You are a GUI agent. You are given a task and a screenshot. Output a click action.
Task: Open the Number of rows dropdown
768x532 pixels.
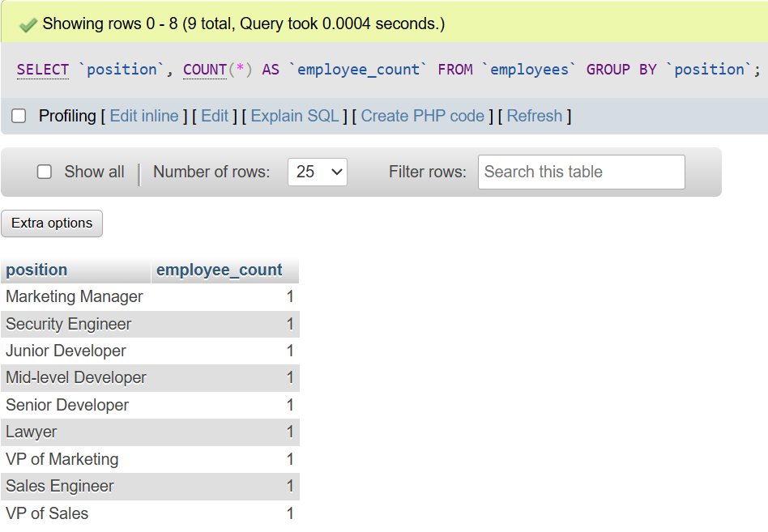[317, 172]
